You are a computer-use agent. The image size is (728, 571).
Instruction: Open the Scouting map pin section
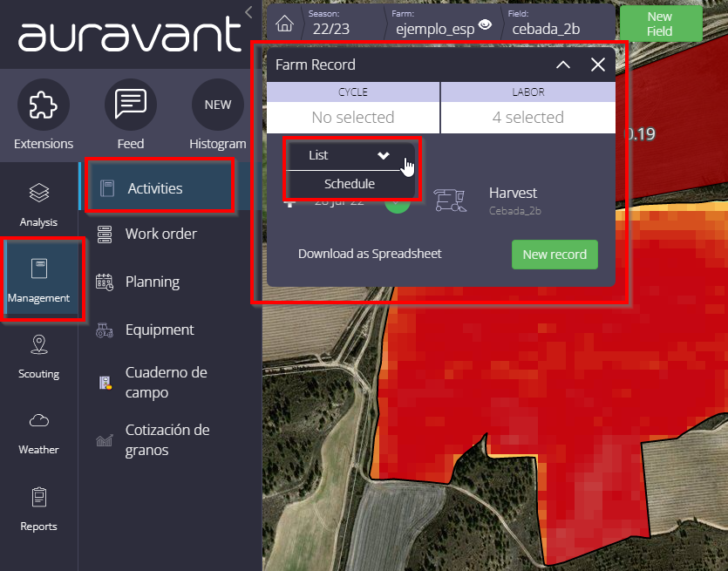pyautogui.click(x=39, y=357)
